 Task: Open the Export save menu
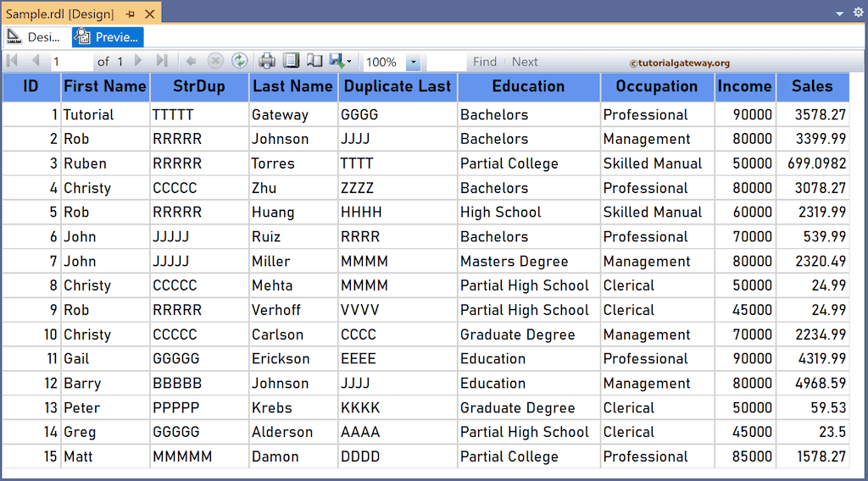coord(340,61)
